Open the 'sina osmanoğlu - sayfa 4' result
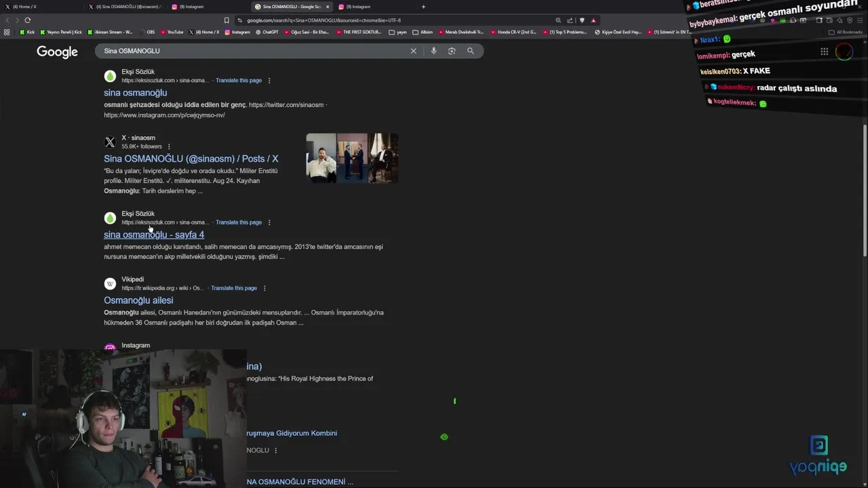868x488 pixels. point(154,235)
